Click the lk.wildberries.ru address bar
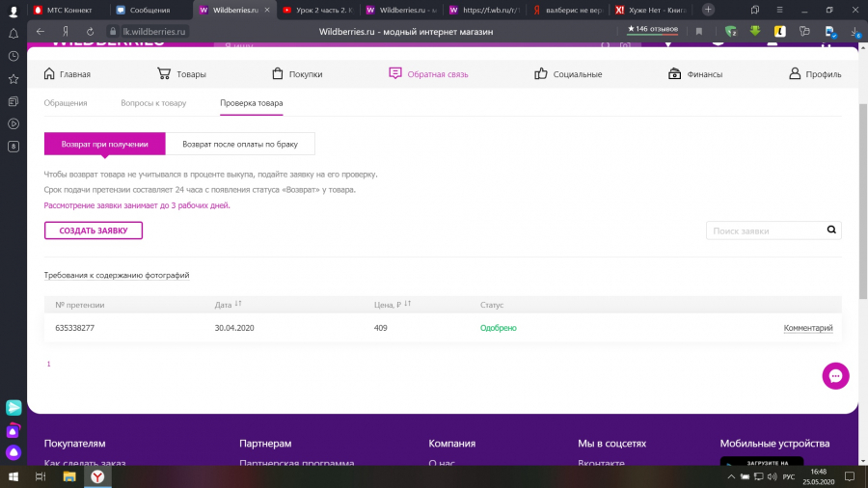 [x=153, y=32]
